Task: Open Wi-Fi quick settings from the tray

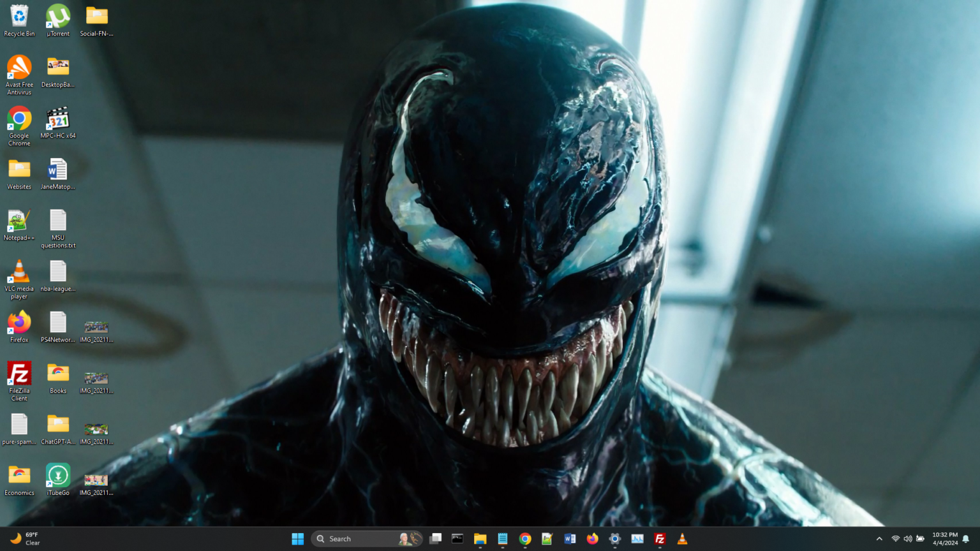Action: coord(894,539)
